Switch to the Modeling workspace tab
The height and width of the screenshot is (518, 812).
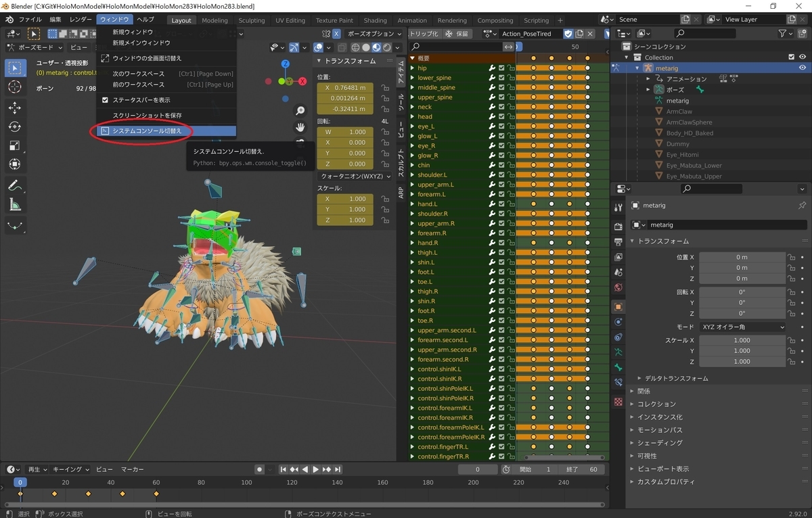click(x=215, y=20)
